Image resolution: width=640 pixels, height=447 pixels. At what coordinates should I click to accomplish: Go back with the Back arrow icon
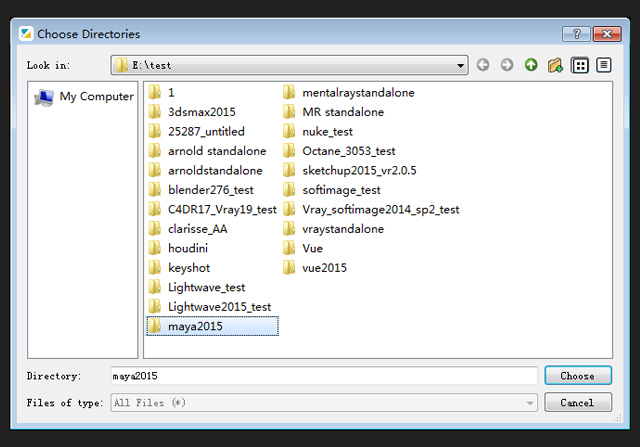[x=483, y=65]
